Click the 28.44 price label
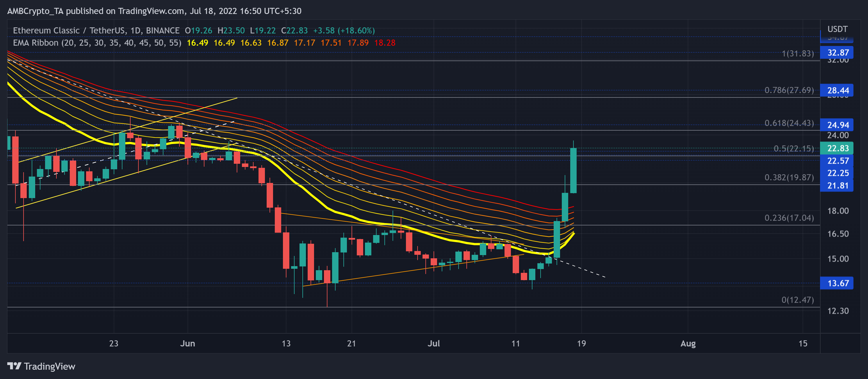This screenshot has width=868, height=379. 837,90
